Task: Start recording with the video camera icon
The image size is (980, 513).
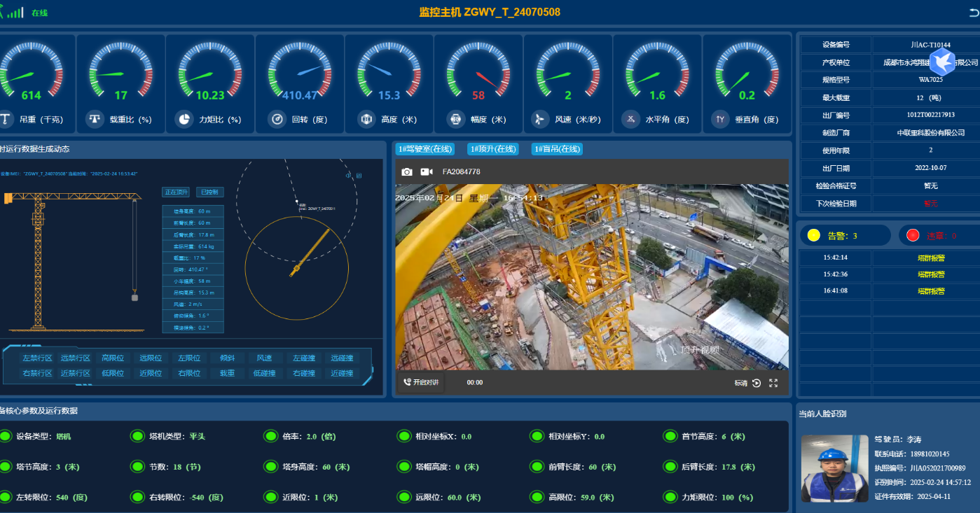Action: point(426,172)
